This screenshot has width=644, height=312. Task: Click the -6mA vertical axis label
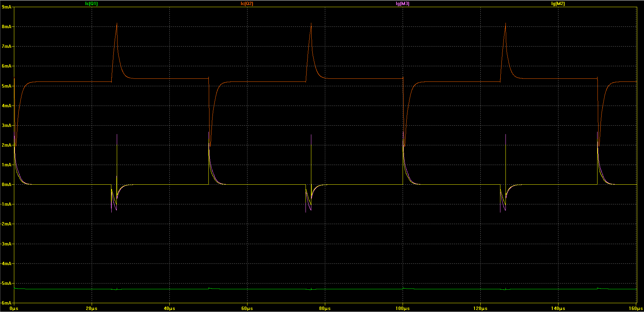(x=6, y=303)
